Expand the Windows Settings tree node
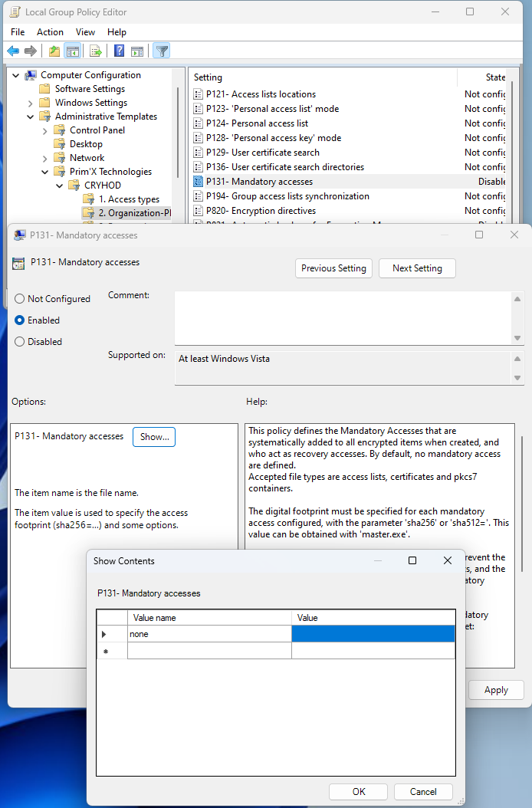The image size is (532, 808). point(31,103)
